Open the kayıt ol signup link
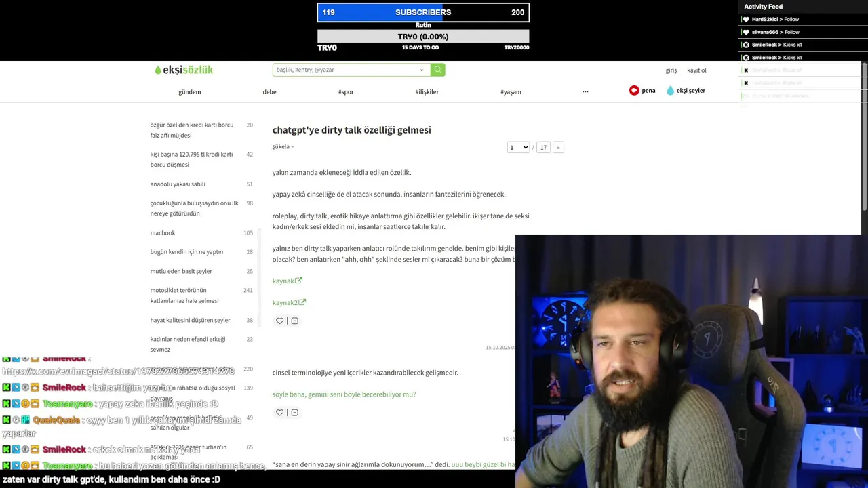Viewport: 868px width, 488px height. point(696,70)
